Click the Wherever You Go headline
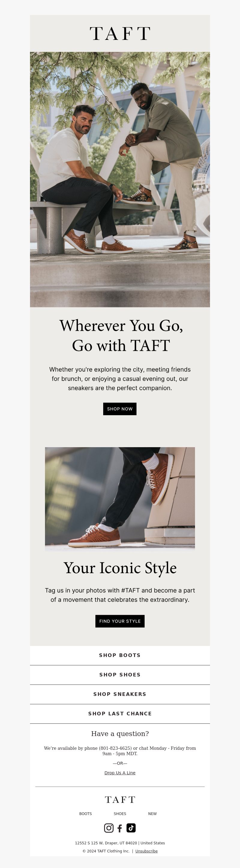Viewport: 240px width, 868px height. (121, 335)
